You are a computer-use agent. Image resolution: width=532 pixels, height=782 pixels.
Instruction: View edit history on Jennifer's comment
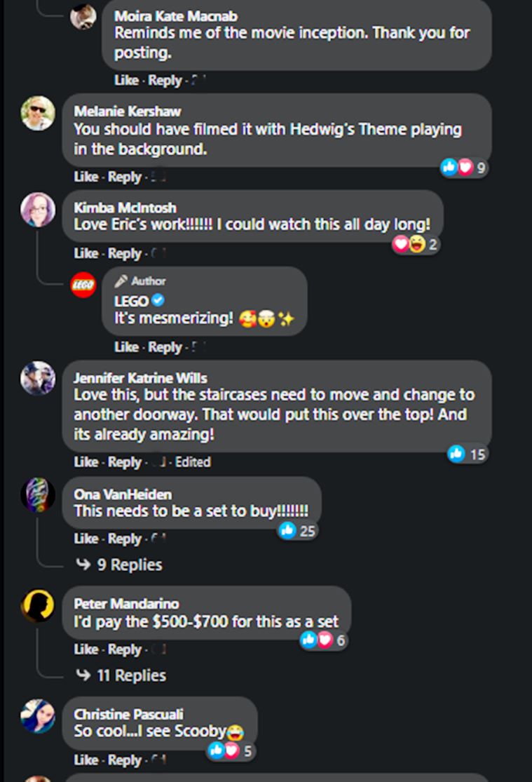pyautogui.click(x=193, y=462)
